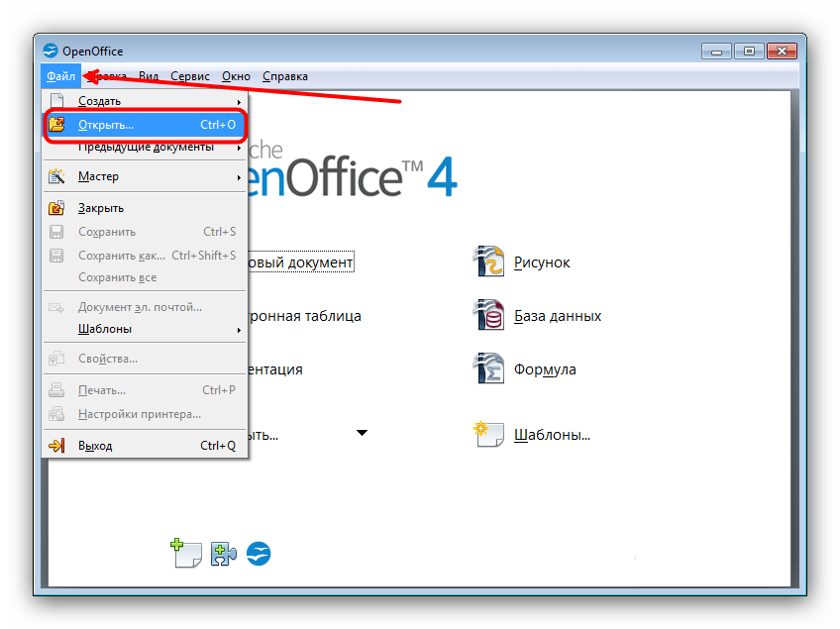Click the close document icon beside Закрыть

pyautogui.click(x=56, y=208)
